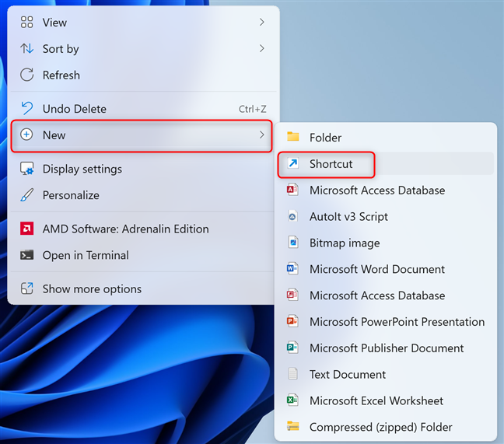Choose Refresh from the context menu
Image resolution: width=504 pixels, height=444 pixels.
click(x=142, y=75)
